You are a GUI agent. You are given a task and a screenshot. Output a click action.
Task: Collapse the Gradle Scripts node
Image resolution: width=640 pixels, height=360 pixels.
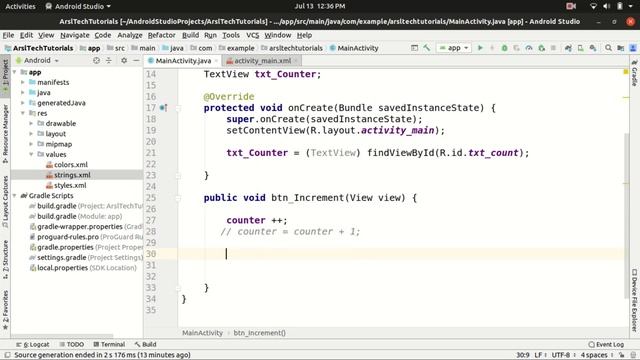coord(15,196)
